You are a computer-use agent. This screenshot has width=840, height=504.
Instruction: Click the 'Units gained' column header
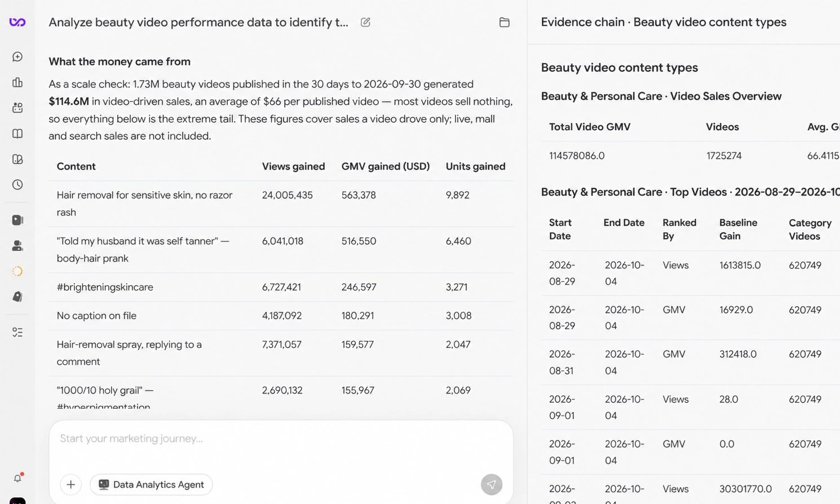(x=475, y=166)
